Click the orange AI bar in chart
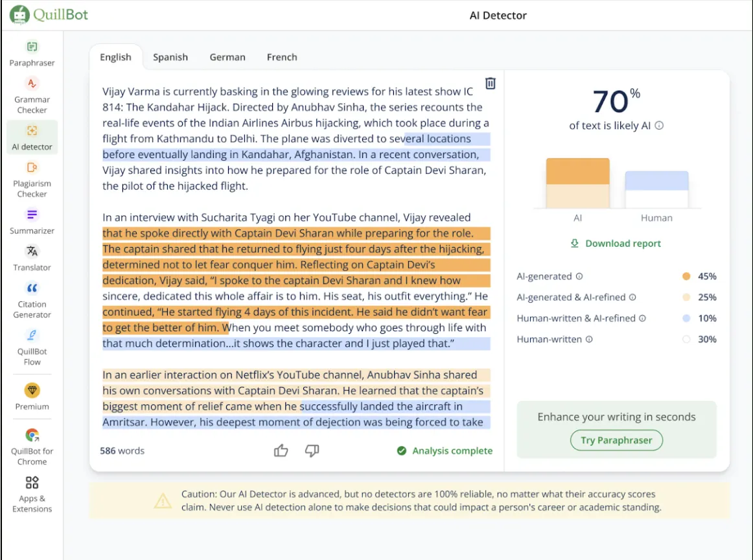Viewport: 753px width, 560px height. tap(577, 182)
